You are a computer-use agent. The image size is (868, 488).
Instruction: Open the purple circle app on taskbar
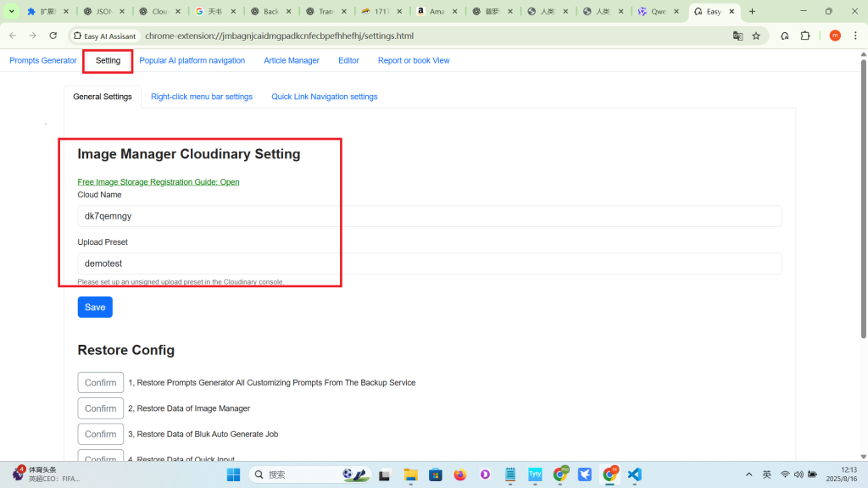click(x=486, y=474)
